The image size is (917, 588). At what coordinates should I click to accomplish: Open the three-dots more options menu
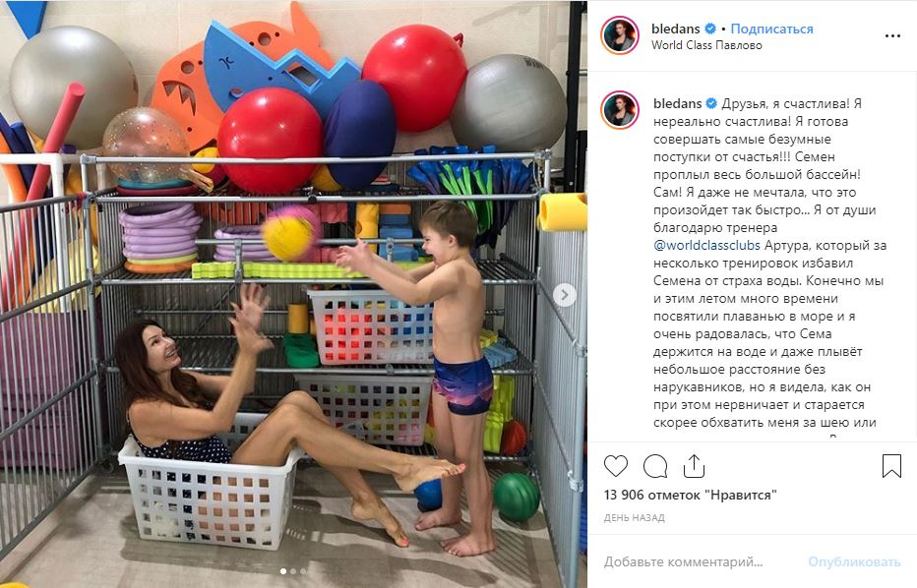[x=892, y=36]
